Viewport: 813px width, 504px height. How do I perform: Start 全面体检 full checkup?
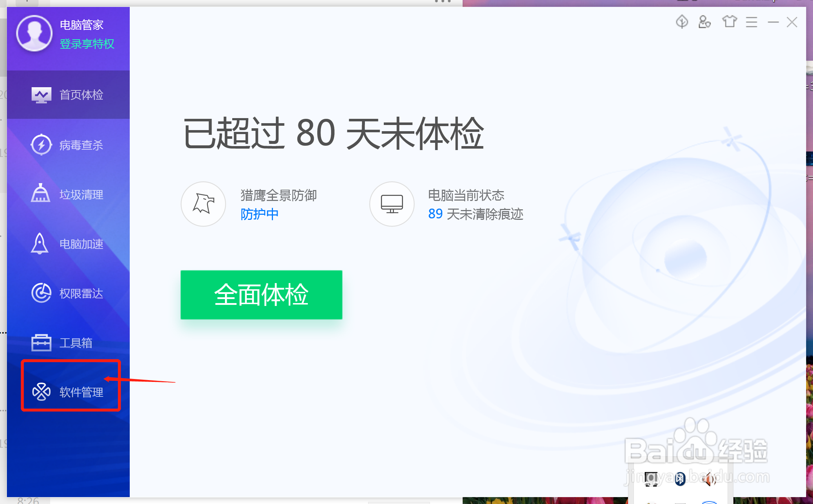(261, 295)
